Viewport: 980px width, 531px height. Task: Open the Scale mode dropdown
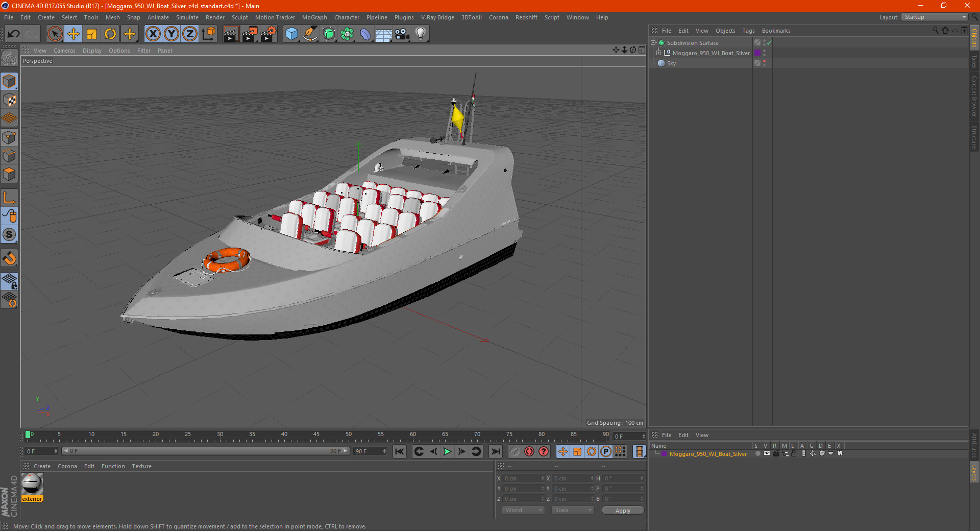pyautogui.click(x=573, y=510)
